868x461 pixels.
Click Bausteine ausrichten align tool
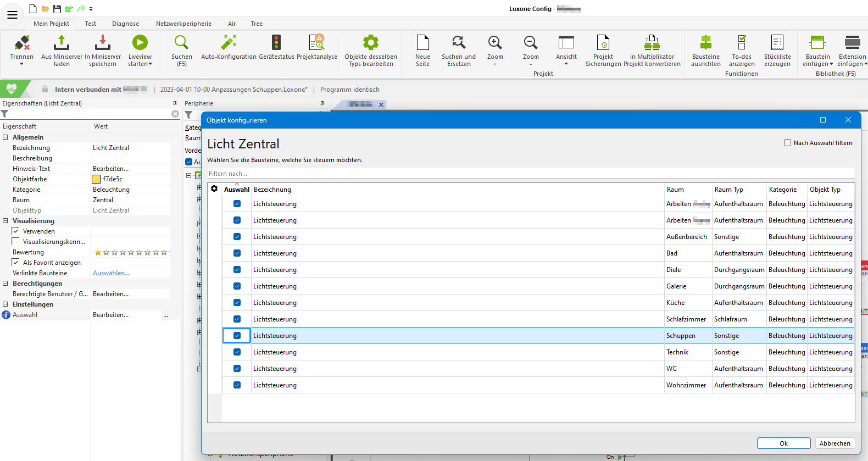706,51
